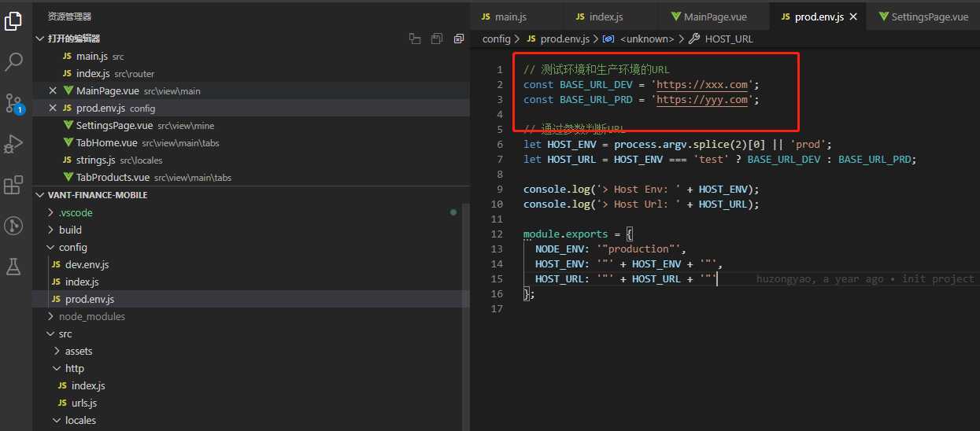The image size is (980, 431).
Task: Open the Extensions view icon
Action: coord(13,185)
